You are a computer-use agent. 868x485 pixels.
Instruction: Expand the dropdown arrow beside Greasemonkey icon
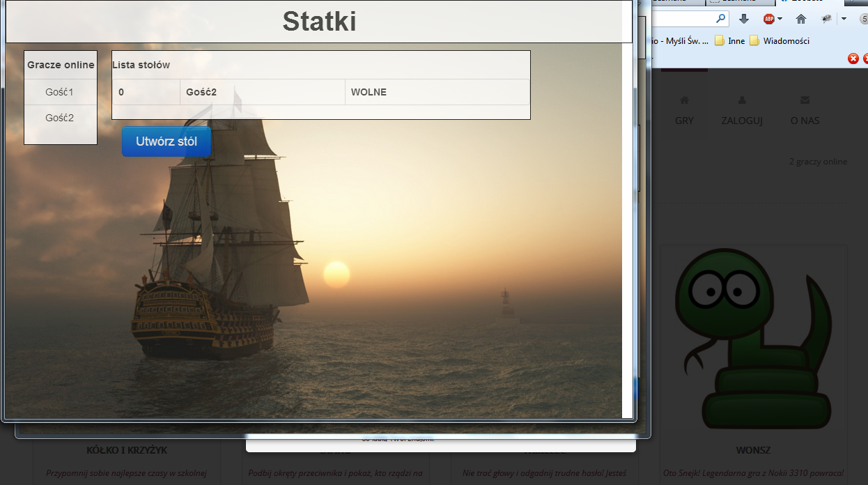click(844, 19)
